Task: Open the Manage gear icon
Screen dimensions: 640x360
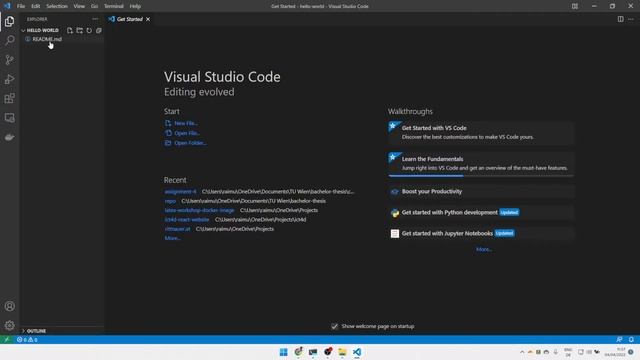Action: [9, 325]
